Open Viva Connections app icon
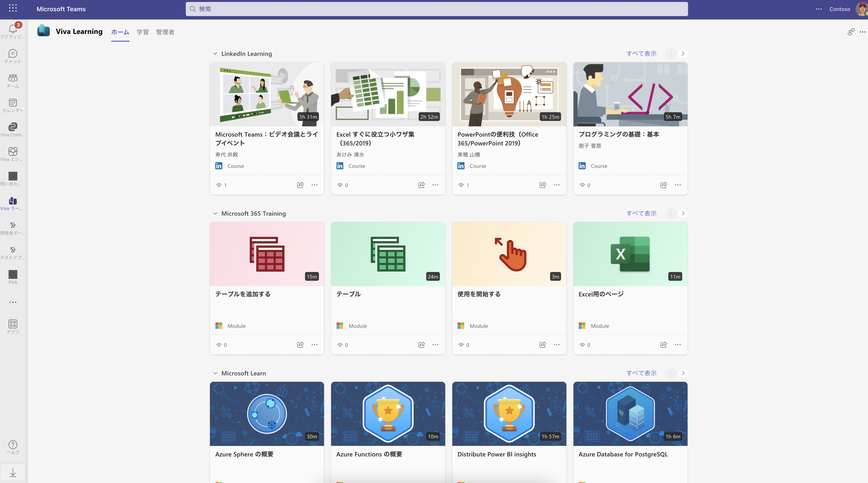868x483 pixels. point(13,127)
